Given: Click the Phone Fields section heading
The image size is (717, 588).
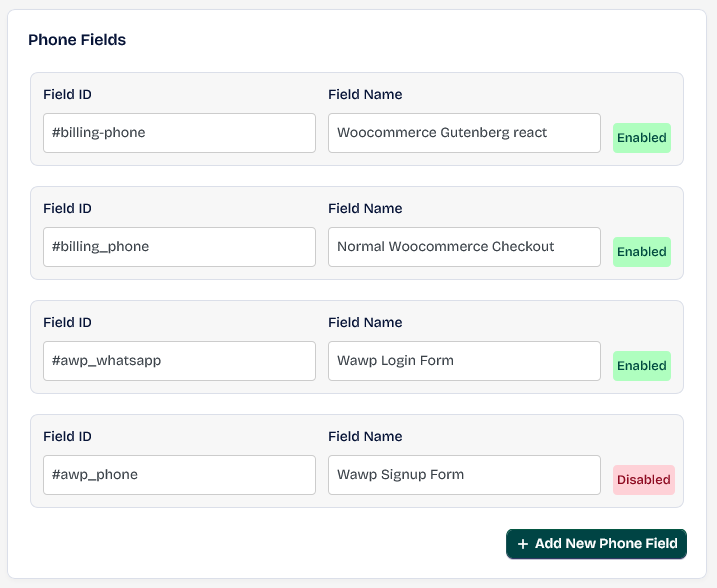Looking at the screenshot, I should pos(77,40).
